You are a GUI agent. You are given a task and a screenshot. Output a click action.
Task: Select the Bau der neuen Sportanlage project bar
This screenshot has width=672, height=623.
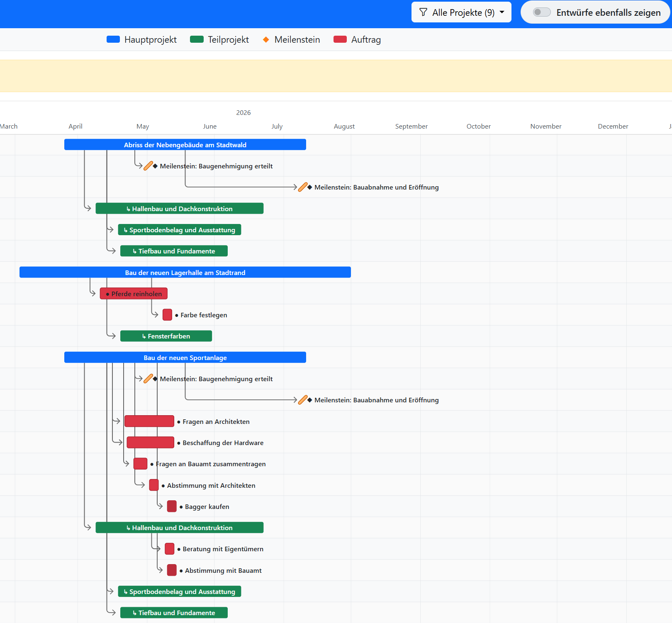185,357
